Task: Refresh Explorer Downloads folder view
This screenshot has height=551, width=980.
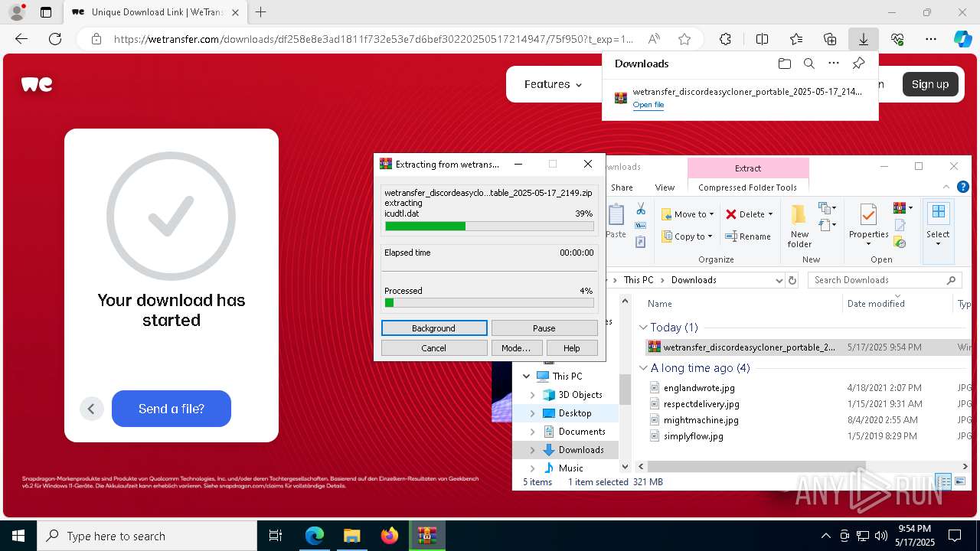Action: point(792,280)
